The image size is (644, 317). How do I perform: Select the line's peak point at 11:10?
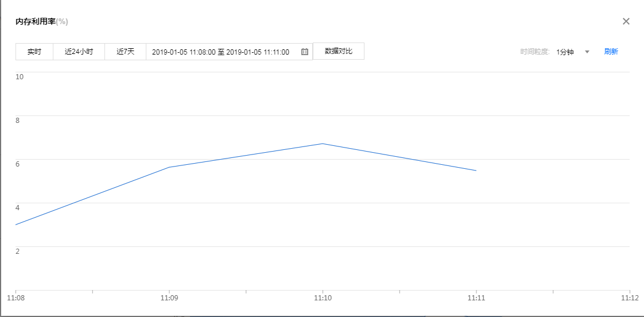click(x=323, y=144)
